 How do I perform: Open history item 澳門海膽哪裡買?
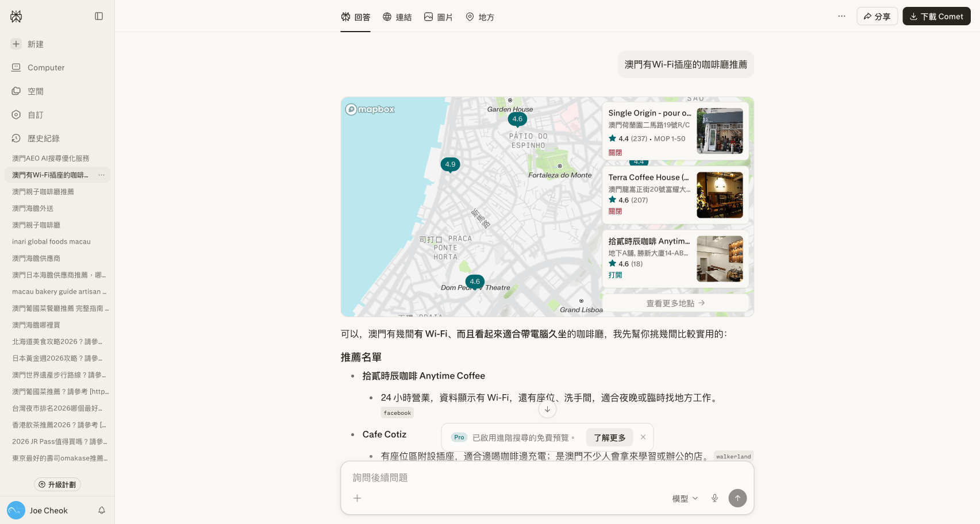point(36,325)
